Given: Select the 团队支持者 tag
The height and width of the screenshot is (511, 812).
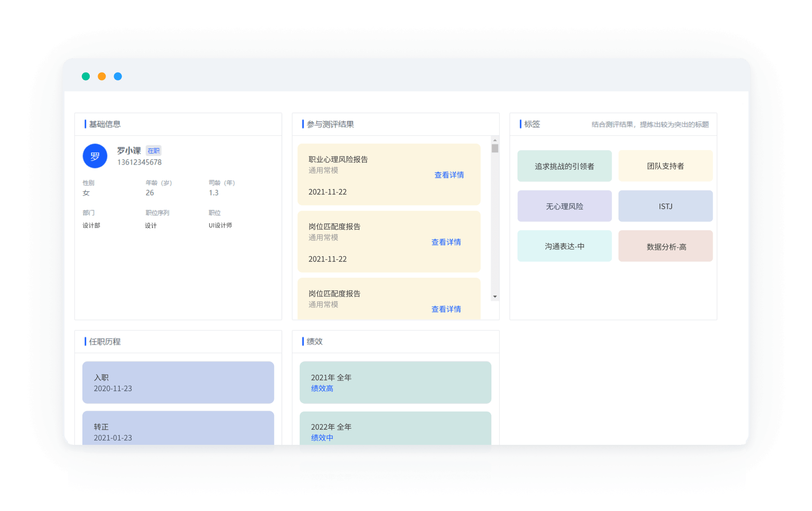Looking at the screenshot, I should coord(666,166).
